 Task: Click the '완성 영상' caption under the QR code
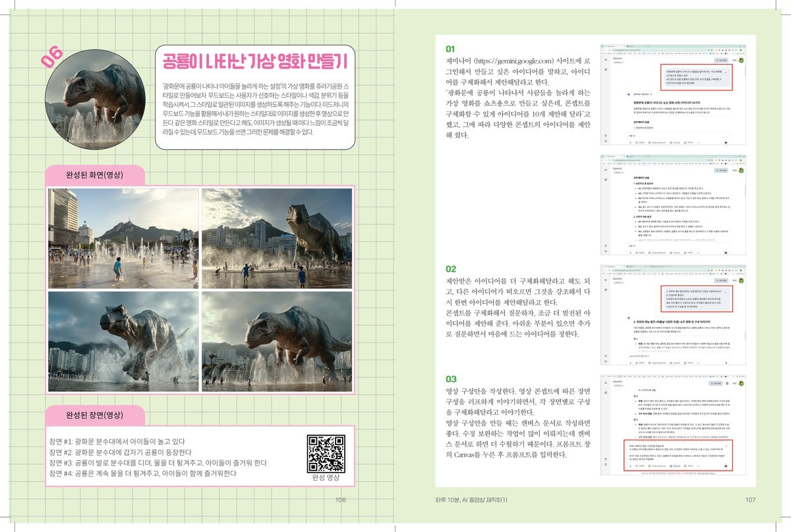pyautogui.click(x=327, y=479)
